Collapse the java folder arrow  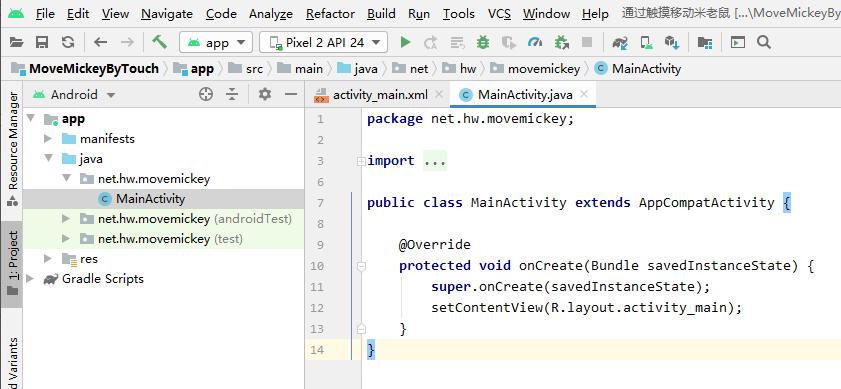coord(49,159)
